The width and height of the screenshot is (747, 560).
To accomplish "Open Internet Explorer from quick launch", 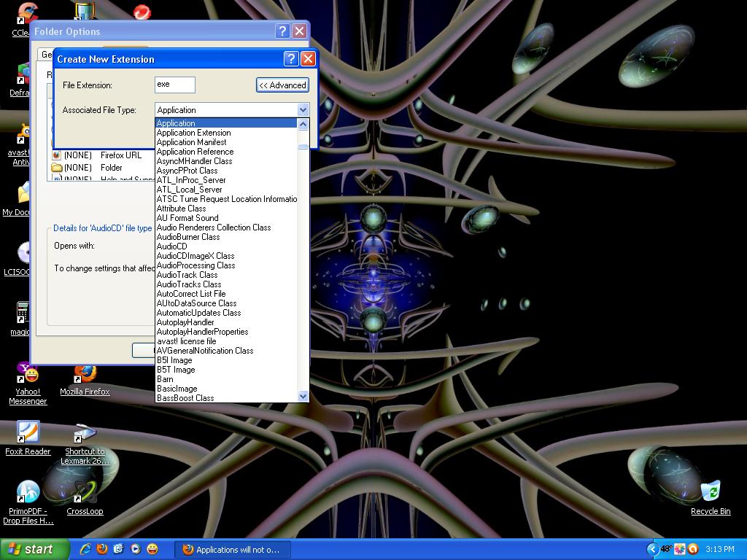I will [x=85, y=549].
